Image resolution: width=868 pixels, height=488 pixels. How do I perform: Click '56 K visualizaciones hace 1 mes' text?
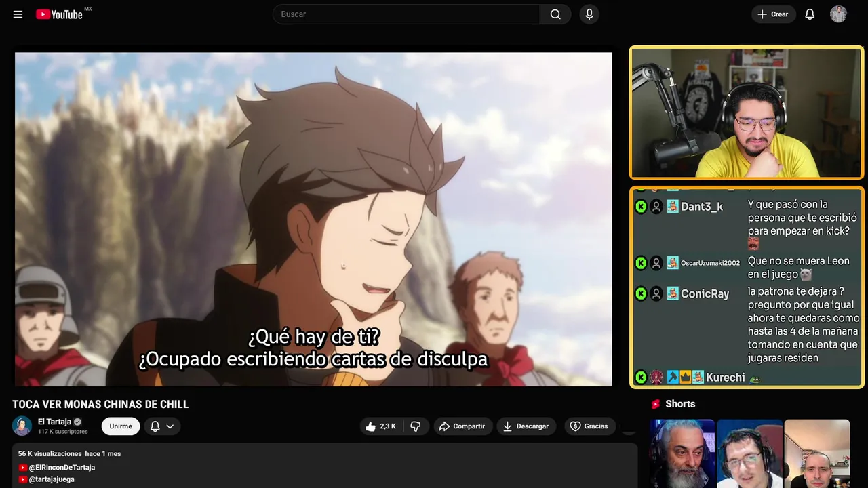tap(69, 453)
